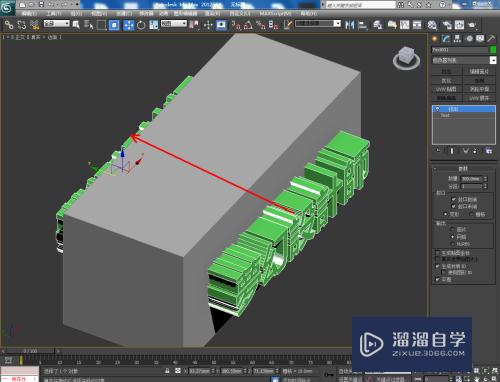Activate the Select Object tool
Image resolution: width=500 pixels, height=382 pixels.
point(76,25)
